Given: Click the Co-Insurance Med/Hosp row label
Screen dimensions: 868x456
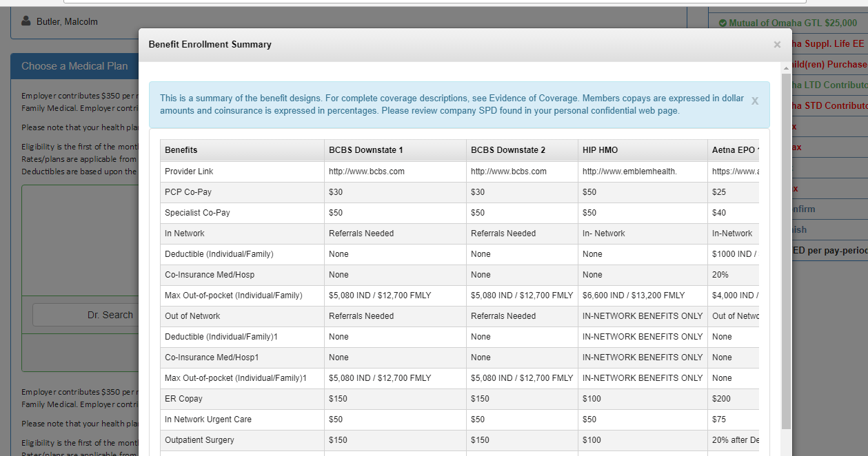Looking at the screenshot, I should click(x=210, y=275).
